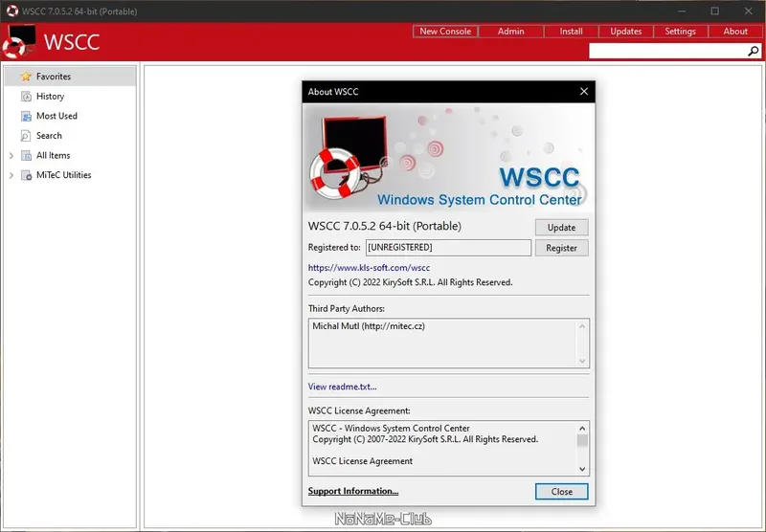The height and width of the screenshot is (532, 766).
Task: Open the Settings menu
Action: tap(681, 32)
